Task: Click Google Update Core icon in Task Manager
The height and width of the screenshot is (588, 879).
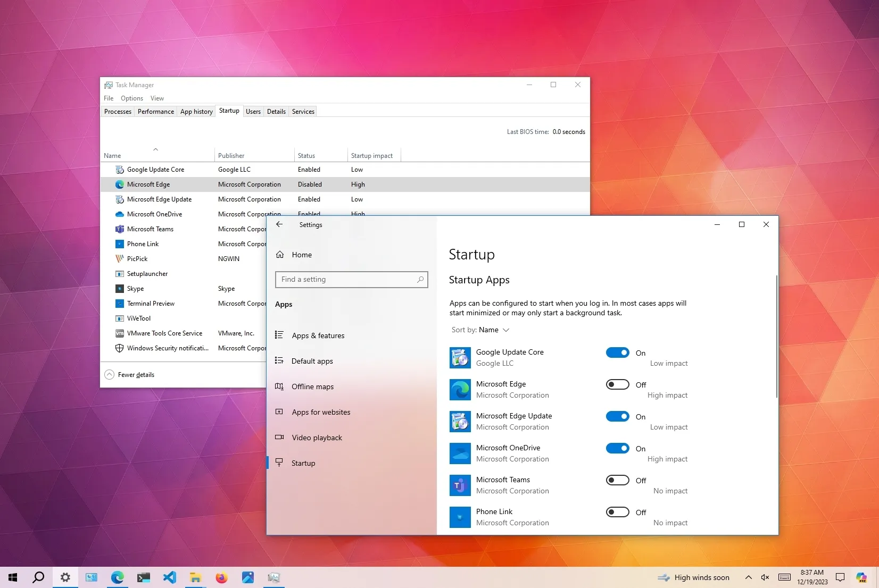Action: [120, 170]
